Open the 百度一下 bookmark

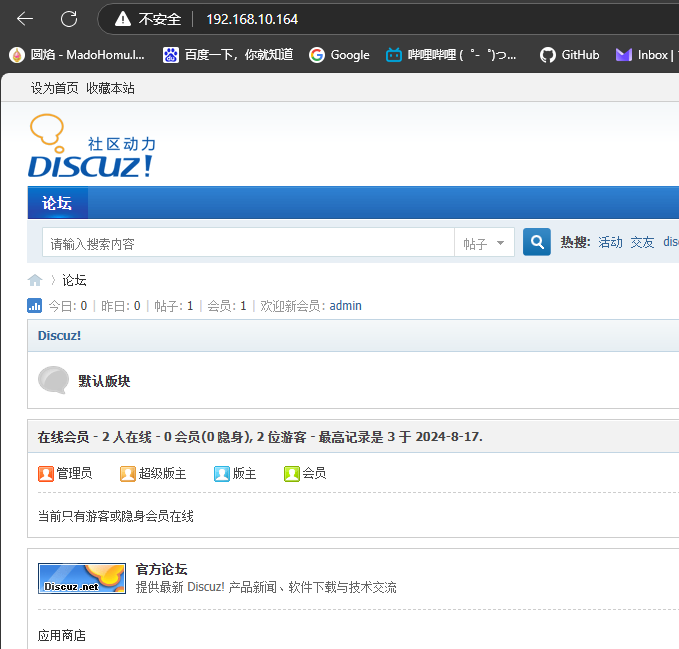(x=228, y=55)
